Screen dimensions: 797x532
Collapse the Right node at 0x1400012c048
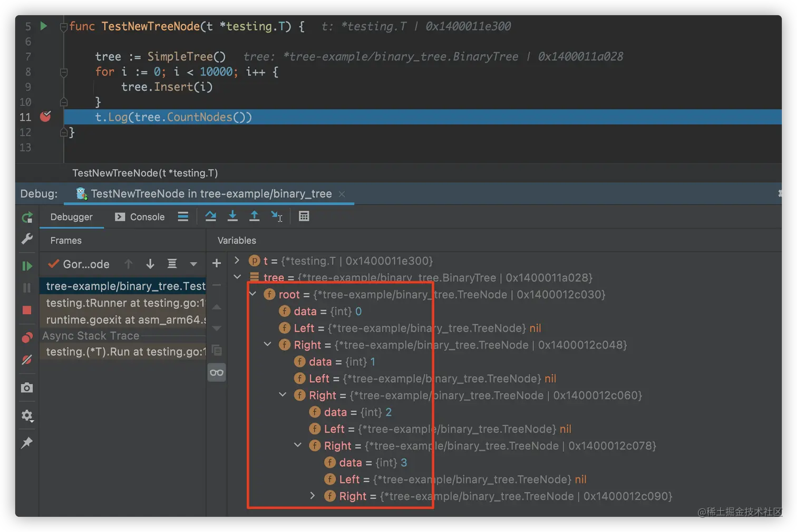268,344
